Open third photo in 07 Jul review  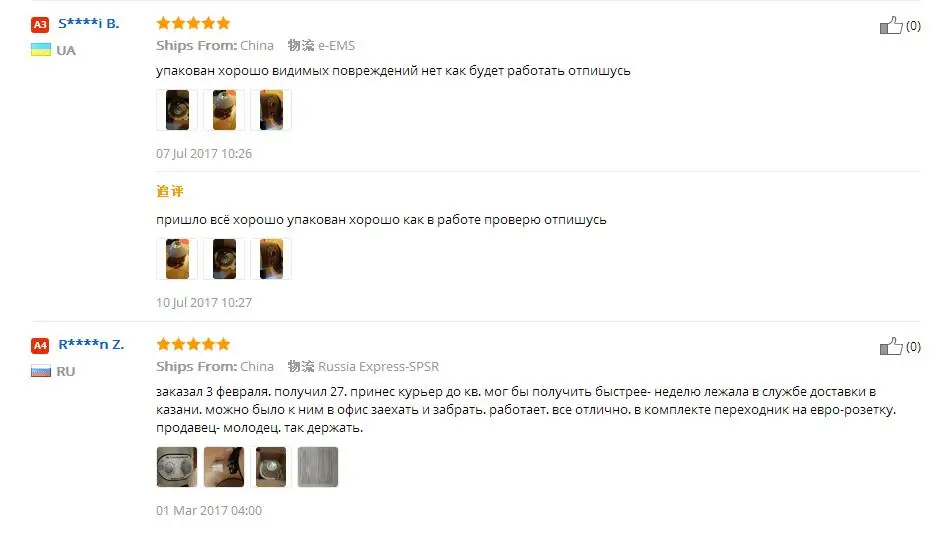[271, 110]
